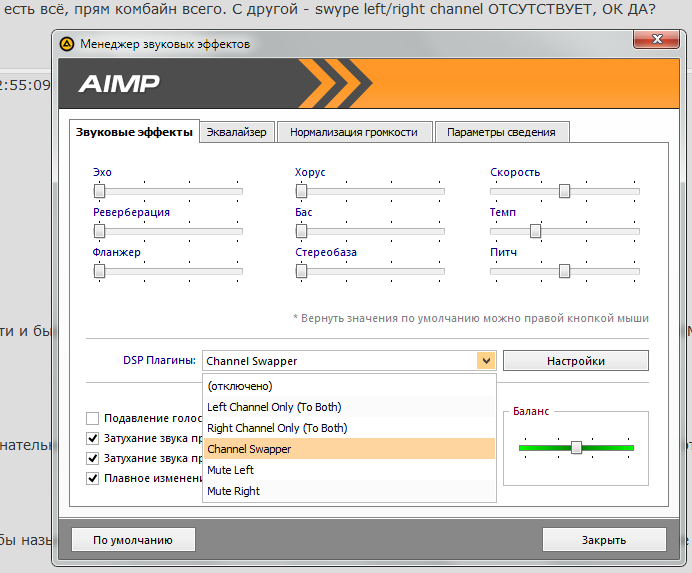Click the Хорус slider handle
692x573 pixels.
tap(301, 191)
